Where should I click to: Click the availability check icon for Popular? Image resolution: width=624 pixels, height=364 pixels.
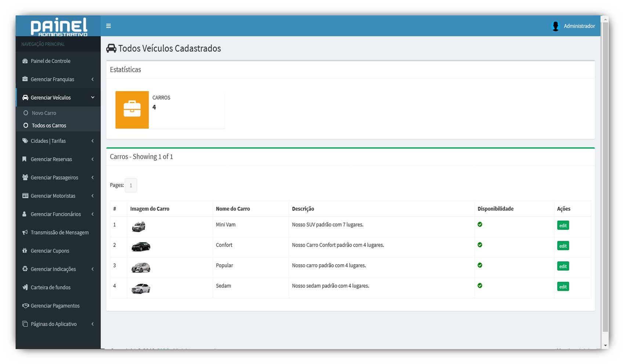tap(480, 265)
